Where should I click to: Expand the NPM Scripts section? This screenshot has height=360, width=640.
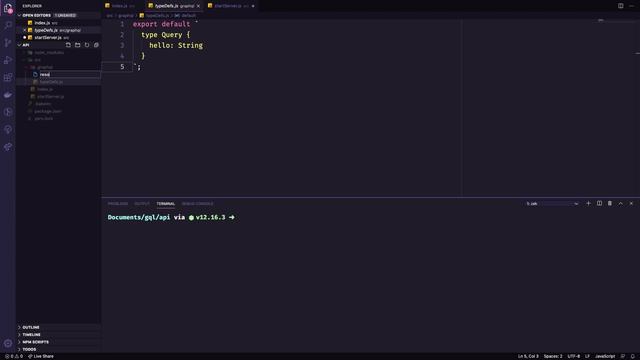pyautogui.click(x=58, y=342)
